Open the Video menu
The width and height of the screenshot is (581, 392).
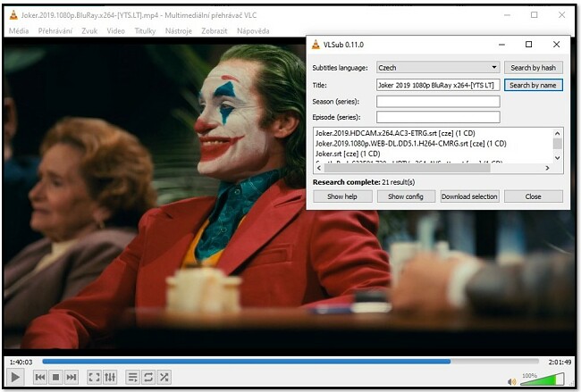(115, 31)
